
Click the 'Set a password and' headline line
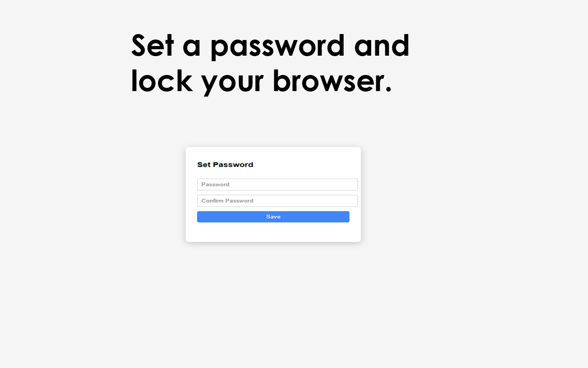pyautogui.click(x=270, y=46)
